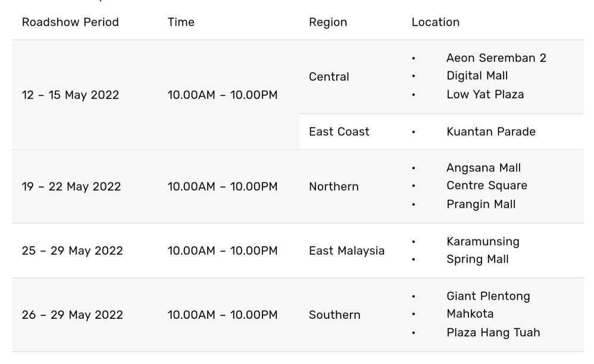Select the 19 – 22 May 2022 cell
This screenshot has width=594, height=364.
click(x=71, y=187)
